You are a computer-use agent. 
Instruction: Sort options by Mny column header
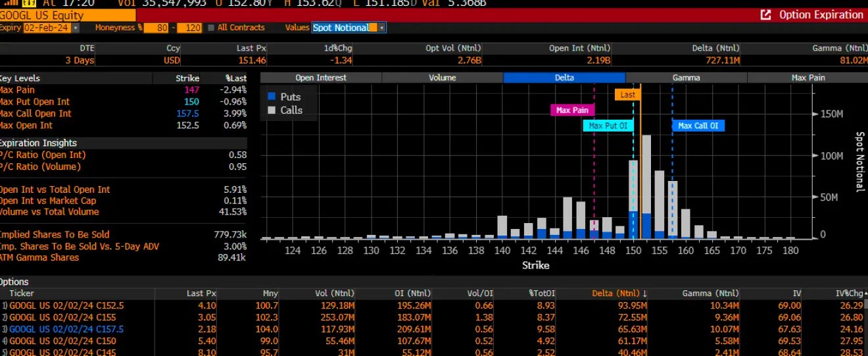coord(271,293)
